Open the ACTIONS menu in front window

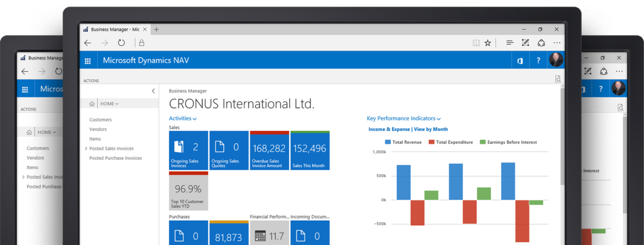coord(91,81)
